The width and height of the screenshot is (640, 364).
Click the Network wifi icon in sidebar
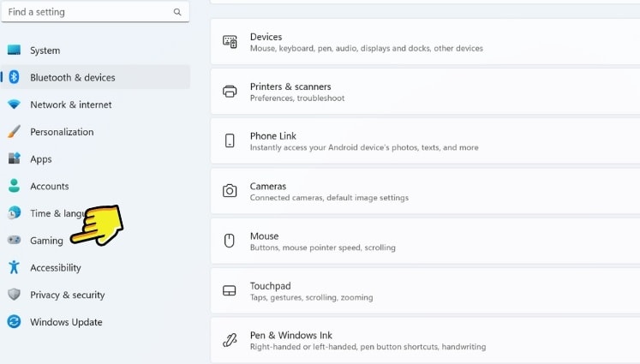[14, 104]
